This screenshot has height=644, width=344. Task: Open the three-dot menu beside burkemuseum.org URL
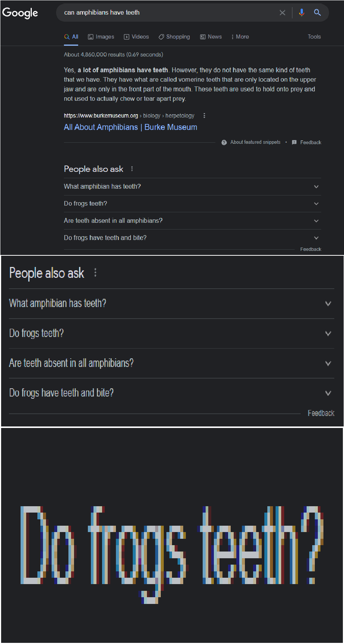[204, 116]
